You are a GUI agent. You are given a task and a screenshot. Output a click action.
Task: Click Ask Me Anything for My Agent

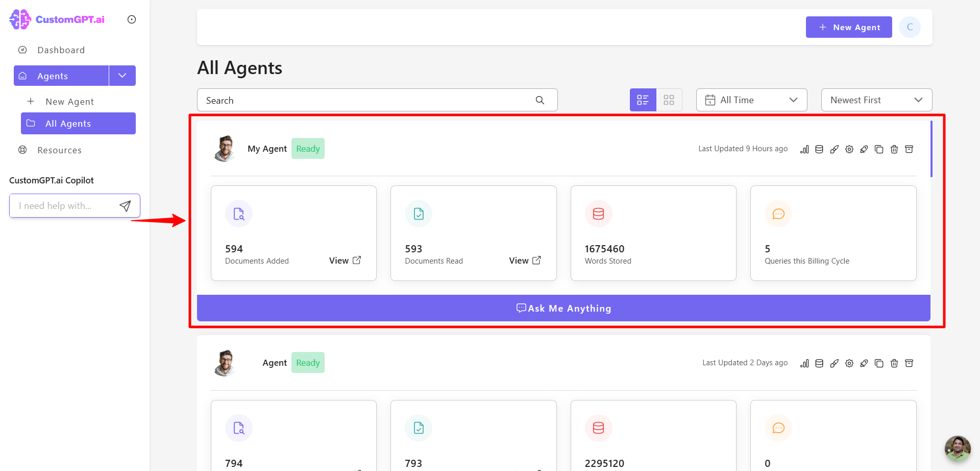click(563, 308)
